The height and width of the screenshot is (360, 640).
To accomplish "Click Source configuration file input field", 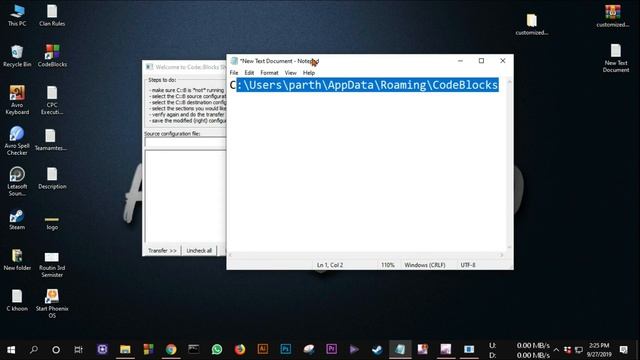I will (185, 142).
